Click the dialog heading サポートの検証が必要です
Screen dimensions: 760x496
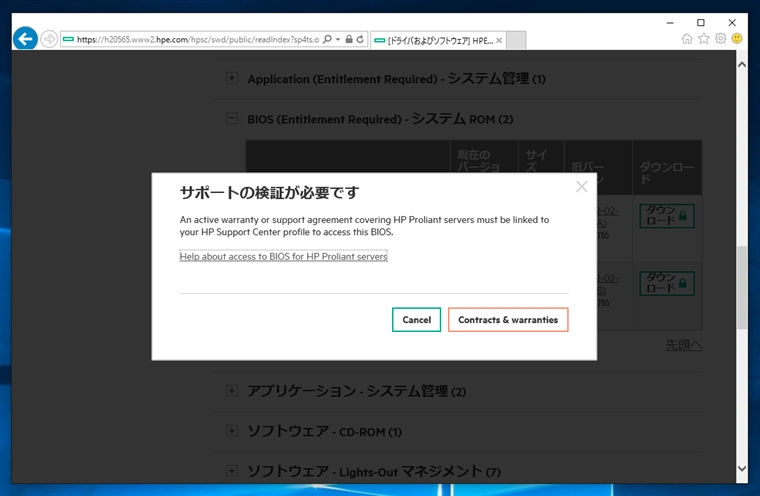point(269,192)
